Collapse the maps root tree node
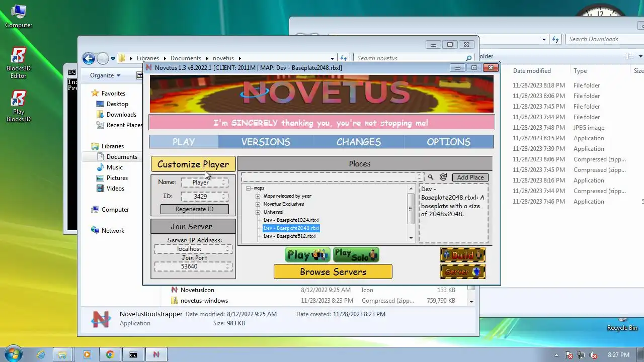The width and height of the screenshot is (644, 362). [x=248, y=188]
